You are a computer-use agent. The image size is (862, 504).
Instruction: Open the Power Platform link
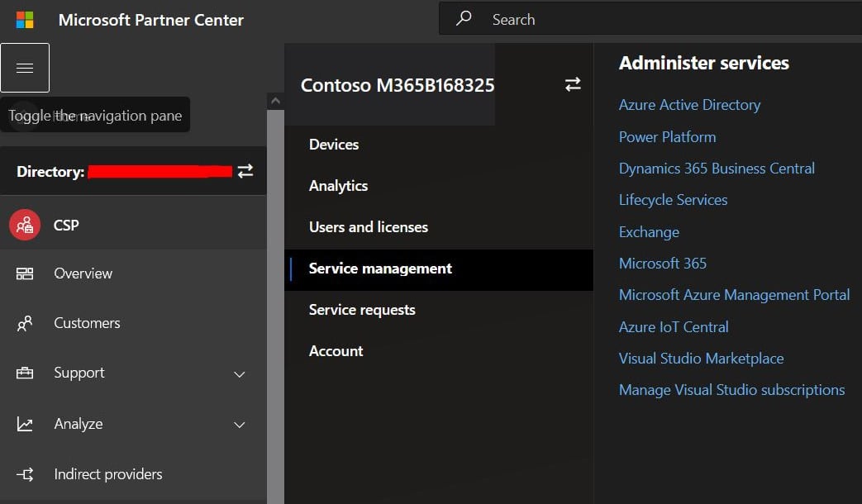click(668, 137)
